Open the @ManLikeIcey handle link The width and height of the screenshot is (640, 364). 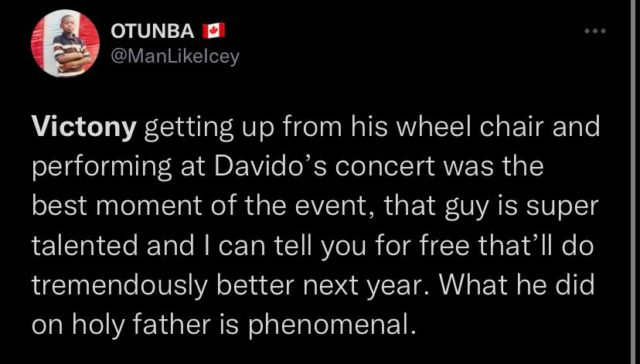[175, 57]
